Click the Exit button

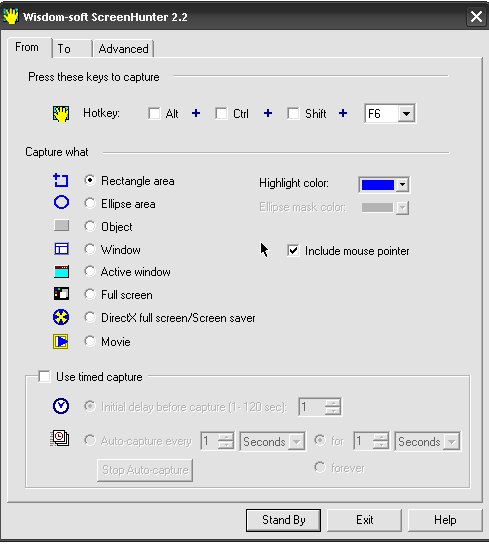364,520
